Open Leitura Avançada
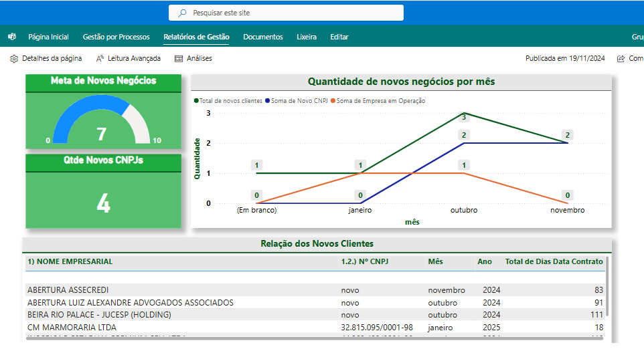 point(134,58)
